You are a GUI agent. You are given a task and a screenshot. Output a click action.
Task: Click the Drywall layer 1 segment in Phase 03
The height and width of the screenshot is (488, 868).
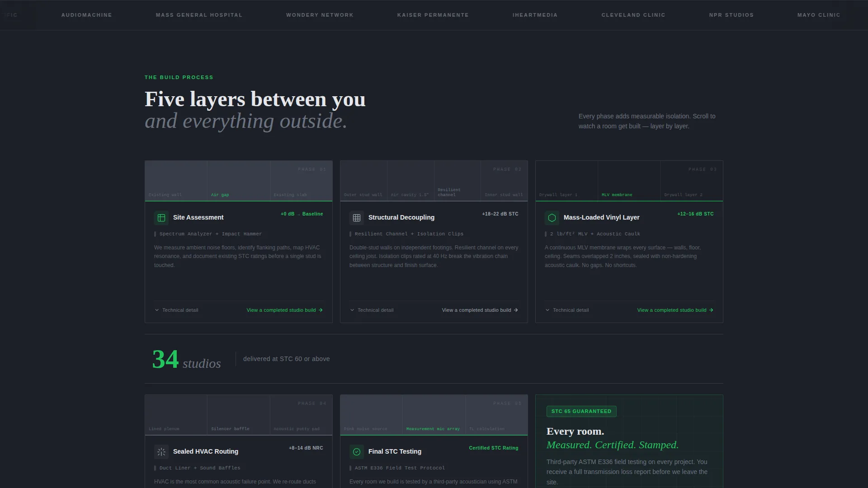pyautogui.click(x=566, y=181)
